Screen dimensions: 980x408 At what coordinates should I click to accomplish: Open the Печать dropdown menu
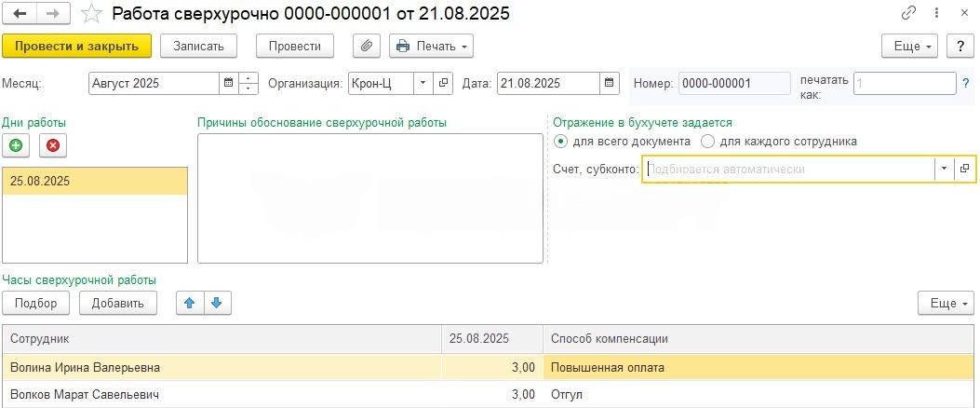tap(432, 46)
